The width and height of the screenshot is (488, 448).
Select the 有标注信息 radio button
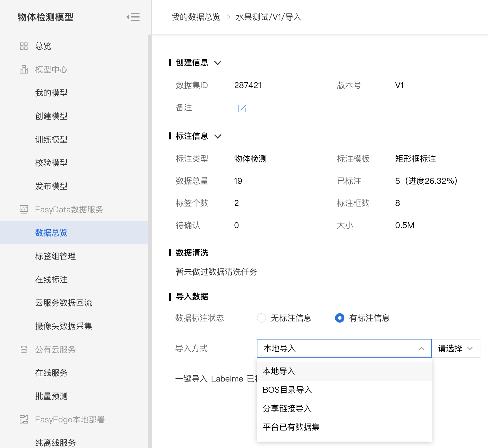click(x=340, y=318)
